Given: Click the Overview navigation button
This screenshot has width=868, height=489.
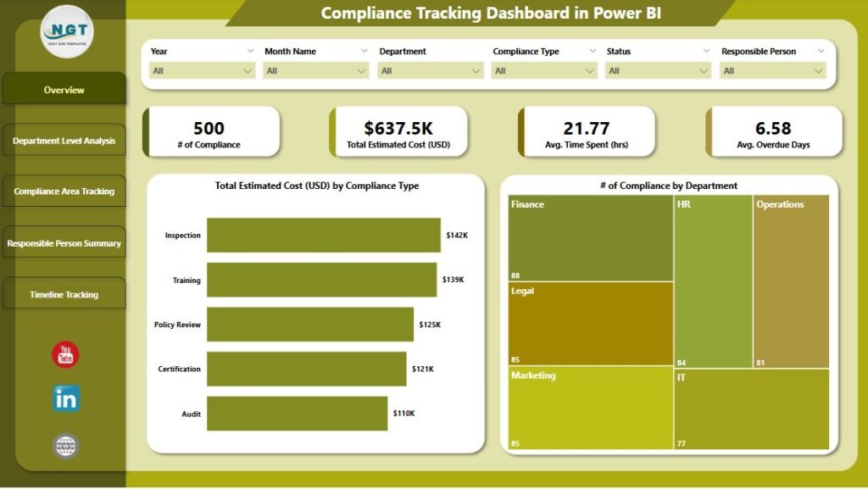Looking at the screenshot, I should coord(64,90).
